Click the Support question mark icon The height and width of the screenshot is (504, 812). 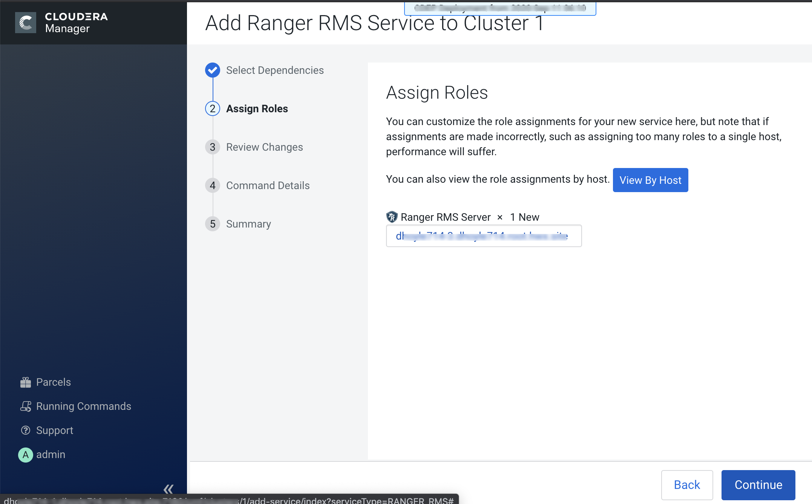pos(26,431)
